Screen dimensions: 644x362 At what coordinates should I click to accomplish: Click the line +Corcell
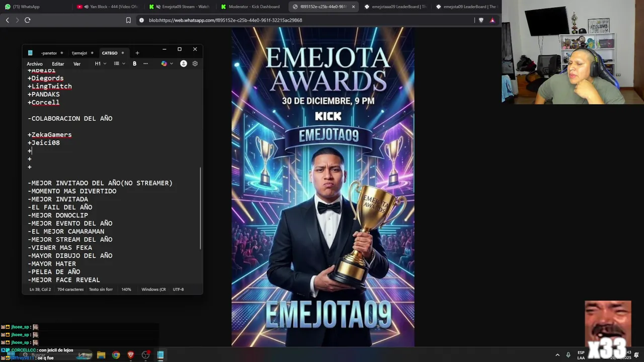pos(43,103)
